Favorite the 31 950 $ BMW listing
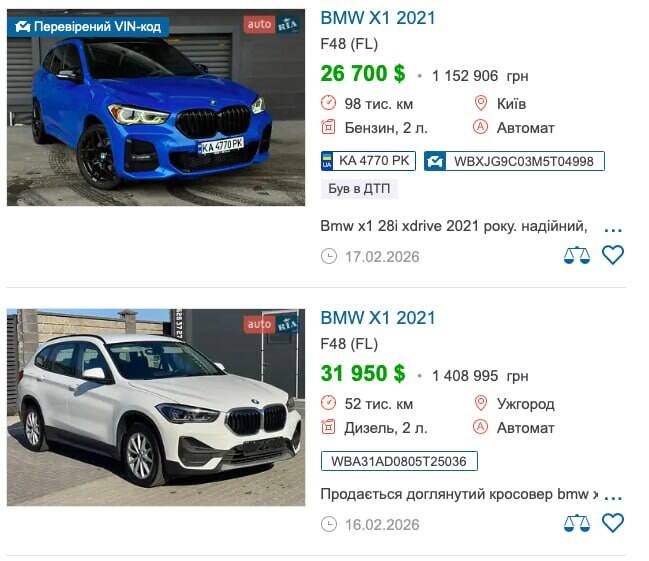Screen dimensions: 649x561 (613, 522)
